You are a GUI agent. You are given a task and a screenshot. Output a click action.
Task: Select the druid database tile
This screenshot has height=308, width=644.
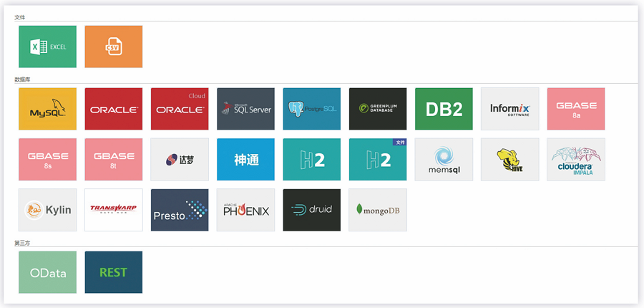(x=312, y=210)
